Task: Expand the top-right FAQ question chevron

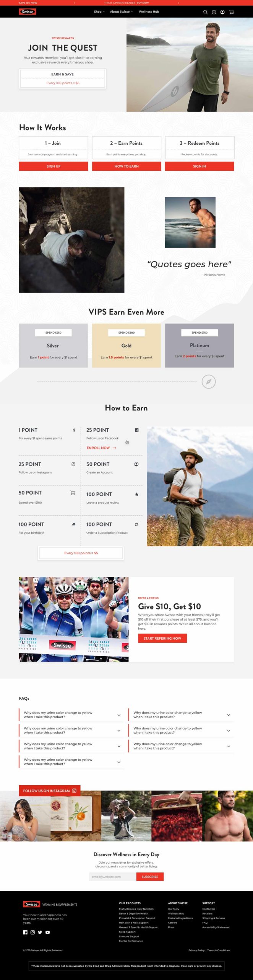Action: click(x=229, y=715)
